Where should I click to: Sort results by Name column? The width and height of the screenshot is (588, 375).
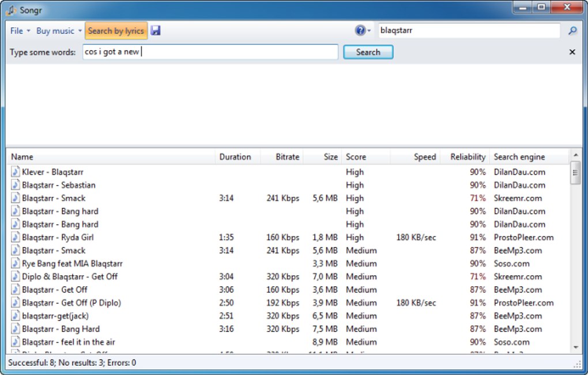pos(111,157)
